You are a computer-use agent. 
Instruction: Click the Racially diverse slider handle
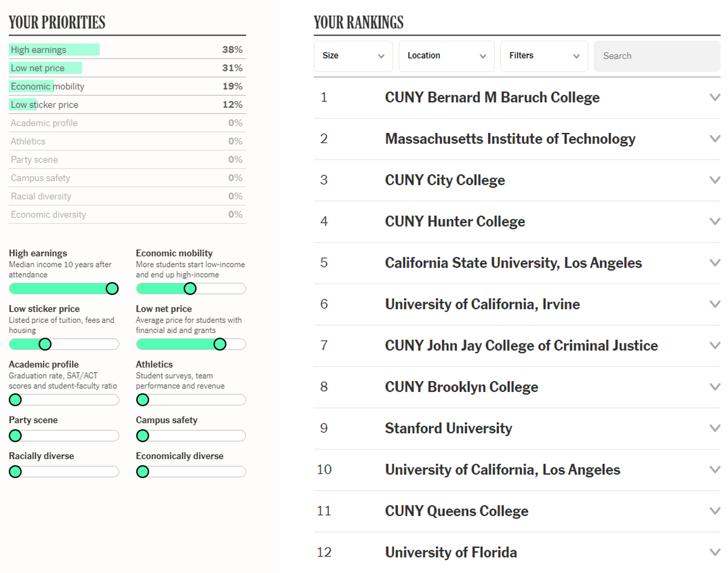coord(15,472)
